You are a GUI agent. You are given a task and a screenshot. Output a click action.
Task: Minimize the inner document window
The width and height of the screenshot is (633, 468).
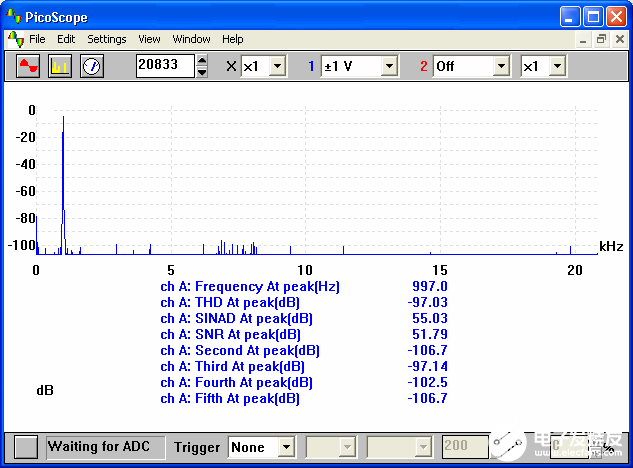[583, 40]
